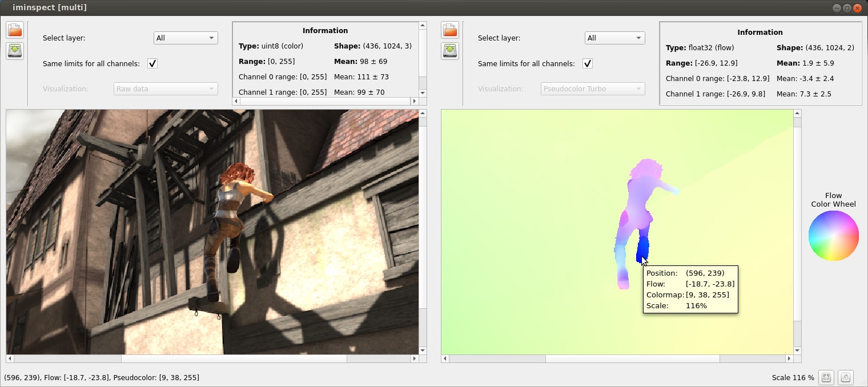Viewport: 868px width, 387px height.
Task: Save the flow visualization using its disk icon
Action: coord(449,51)
